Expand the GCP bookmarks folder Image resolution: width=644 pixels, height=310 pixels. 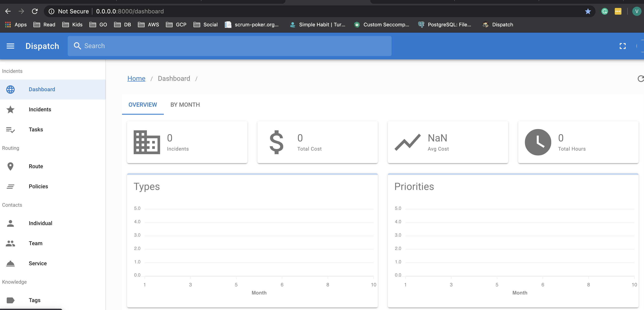click(176, 24)
